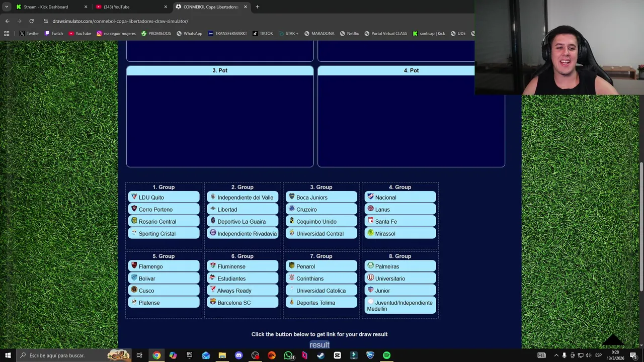
Task: Open the MARADONA bookmark
Action: tap(319, 34)
